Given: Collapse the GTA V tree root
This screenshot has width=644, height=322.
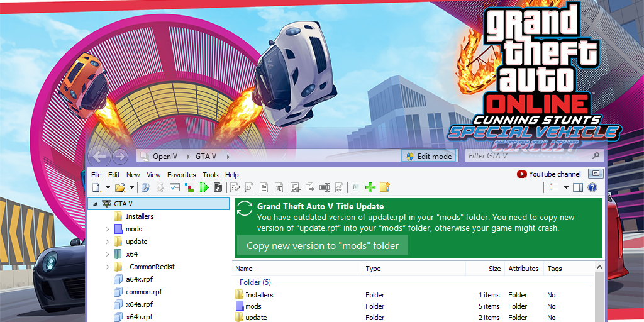Looking at the screenshot, I should point(96,204).
